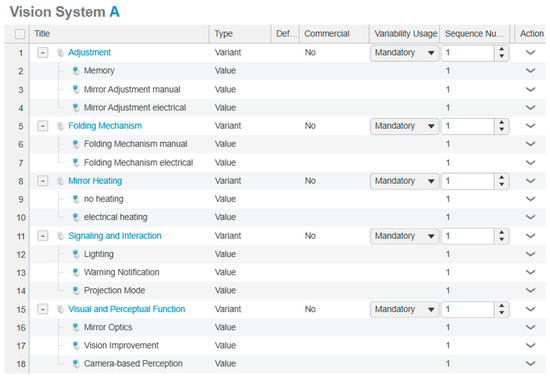The width and height of the screenshot is (550, 378).
Task: Click the icon next to Vision Improvement
Action: click(x=76, y=346)
